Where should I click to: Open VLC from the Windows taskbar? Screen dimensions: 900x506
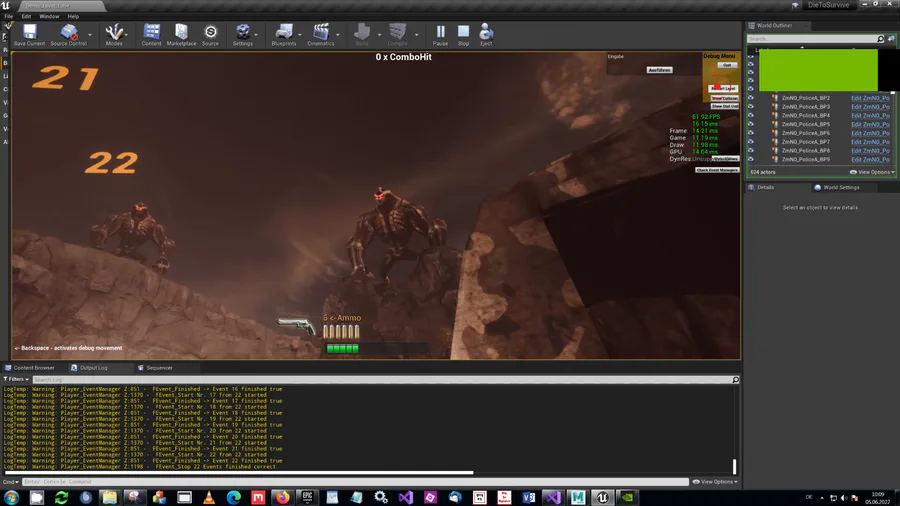point(209,497)
